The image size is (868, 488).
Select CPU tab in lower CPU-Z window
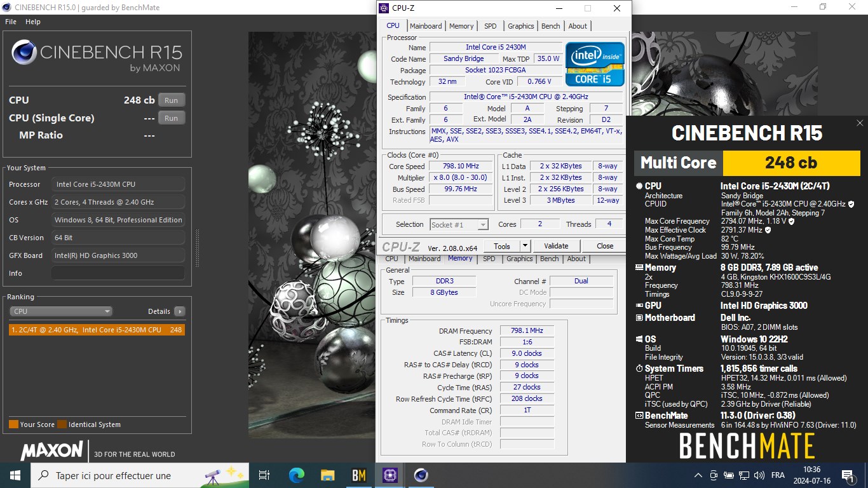point(392,259)
